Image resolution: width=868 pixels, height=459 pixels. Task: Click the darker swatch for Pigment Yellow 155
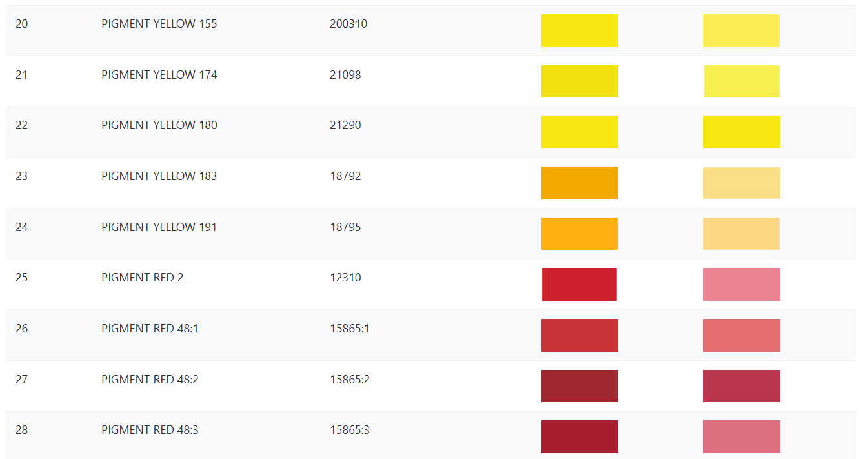[x=580, y=30]
